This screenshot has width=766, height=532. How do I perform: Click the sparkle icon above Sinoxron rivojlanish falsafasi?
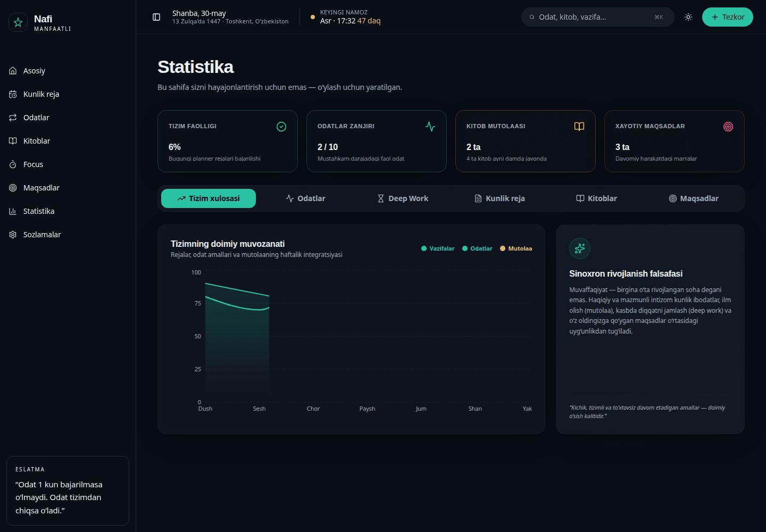(x=580, y=248)
